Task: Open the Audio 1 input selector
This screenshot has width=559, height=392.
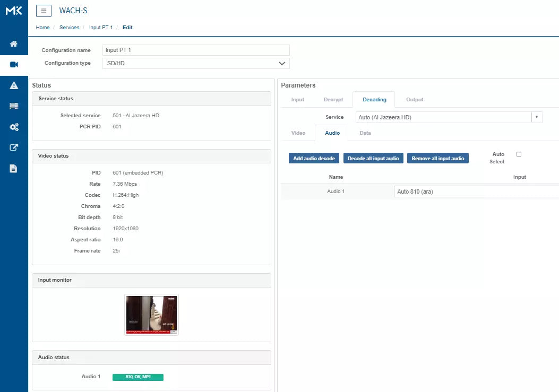Action: 476,191
